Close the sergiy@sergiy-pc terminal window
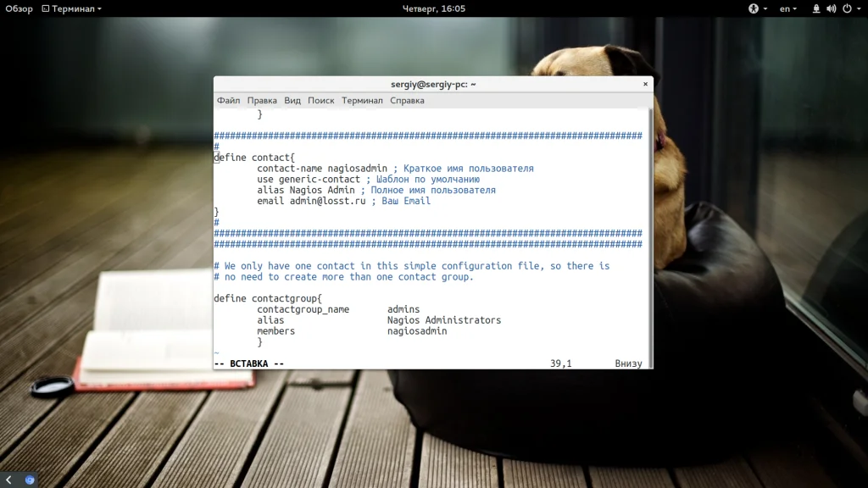This screenshot has height=488, width=868. point(645,84)
